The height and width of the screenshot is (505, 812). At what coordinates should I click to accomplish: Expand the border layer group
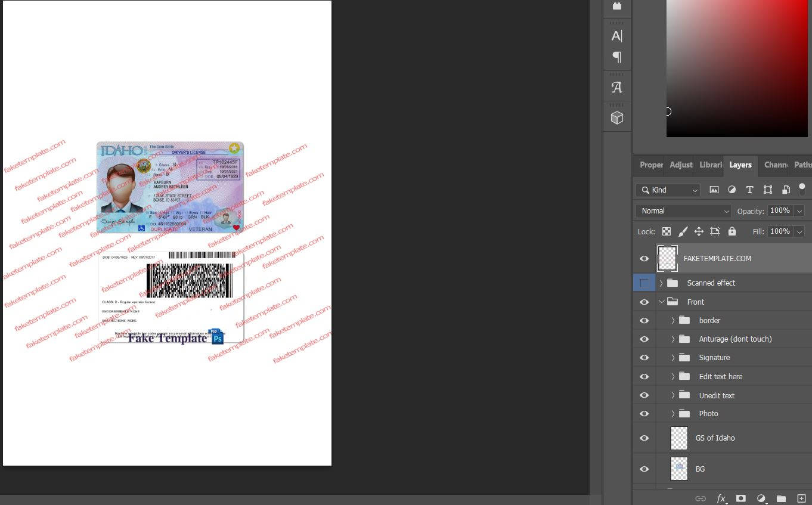tap(672, 321)
